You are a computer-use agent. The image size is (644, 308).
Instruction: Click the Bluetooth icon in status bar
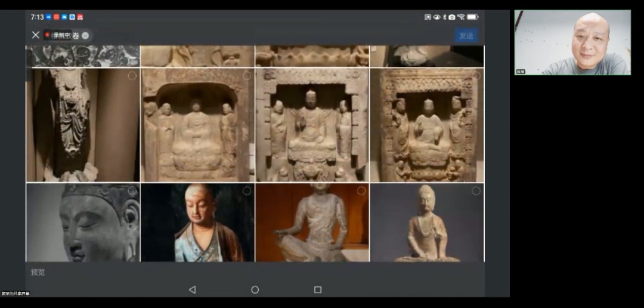pyautogui.click(x=444, y=17)
